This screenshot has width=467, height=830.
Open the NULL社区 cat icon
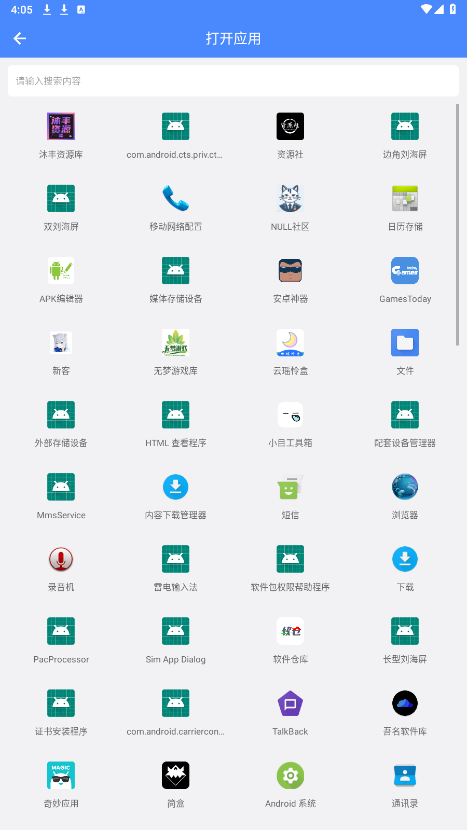[x=290, y=199]
